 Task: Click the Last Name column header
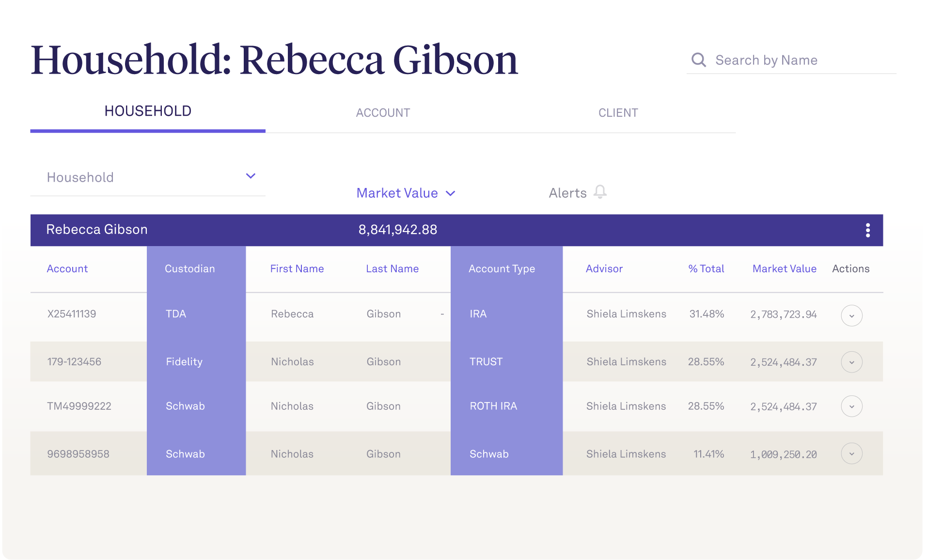[x=392, y=269]
